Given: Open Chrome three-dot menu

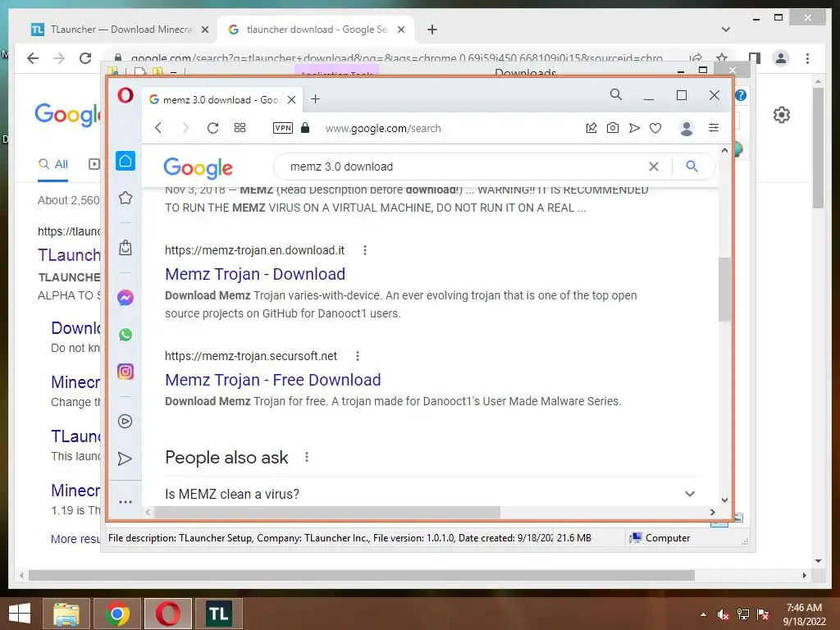Looking at the screenshot, I should click(807, 58).
